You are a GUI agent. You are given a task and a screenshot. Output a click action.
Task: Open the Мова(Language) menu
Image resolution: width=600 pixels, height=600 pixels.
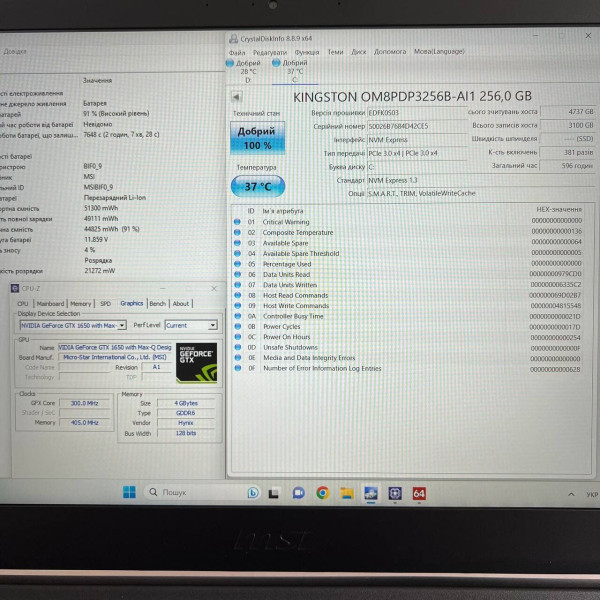439,51
